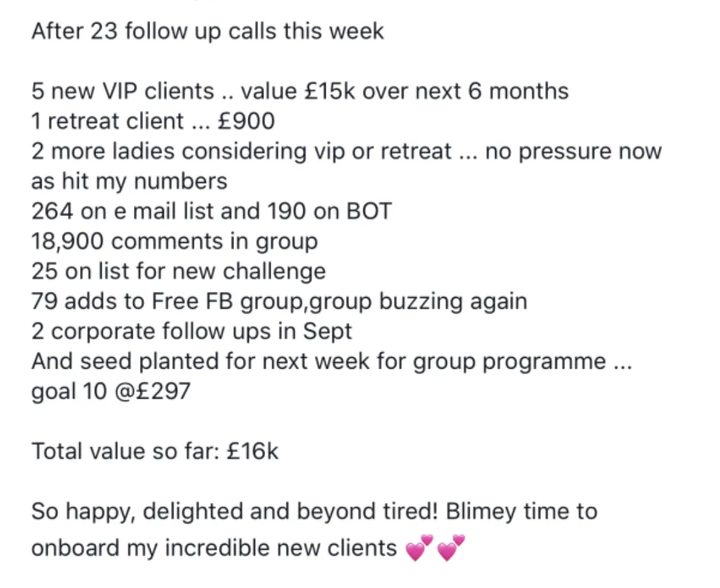This screenshot has height=588, width=720.
Task: Click 'onboard my incredible new clients' text
Action: click(214, 548)
